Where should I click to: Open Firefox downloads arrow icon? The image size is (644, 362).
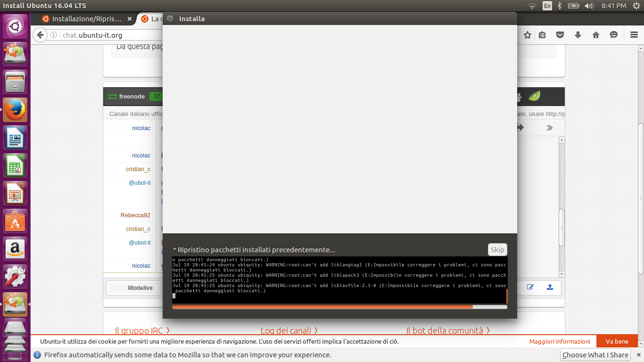(578, 35)
